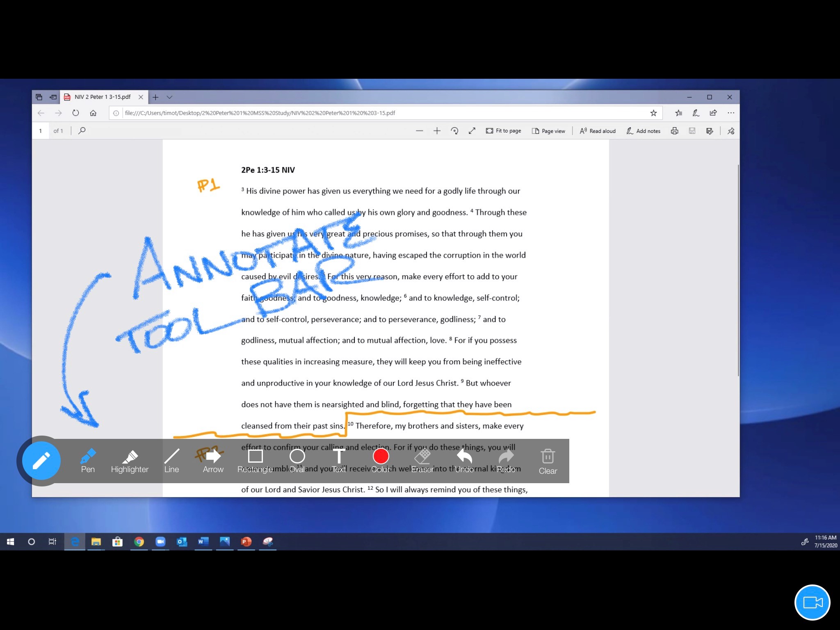
Task: Select the Rectangle shape tool
Action: click(255, 461)
